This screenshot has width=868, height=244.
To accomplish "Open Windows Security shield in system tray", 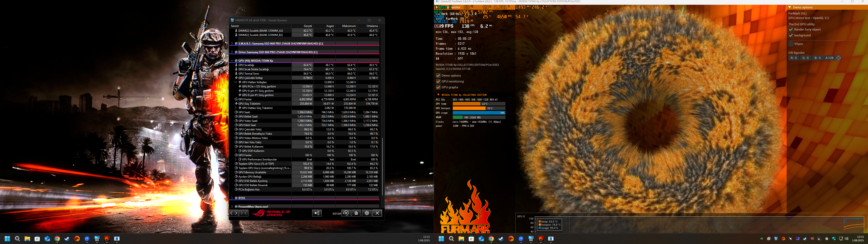I will pos(834,239).
